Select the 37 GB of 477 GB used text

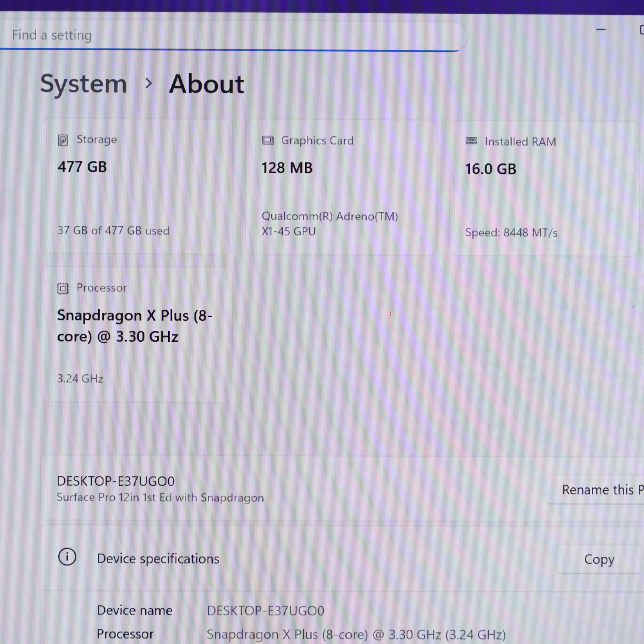click(x=114, y=231)
